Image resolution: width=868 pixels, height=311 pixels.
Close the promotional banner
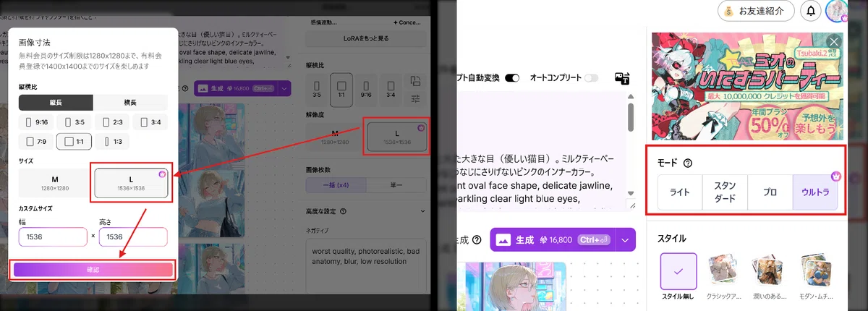834,42
